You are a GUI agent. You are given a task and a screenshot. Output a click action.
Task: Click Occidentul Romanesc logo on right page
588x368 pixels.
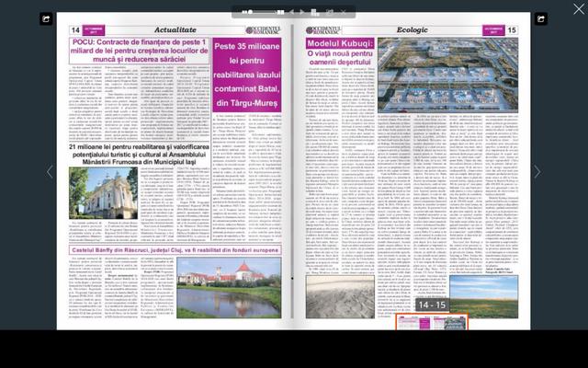point(323,30)
